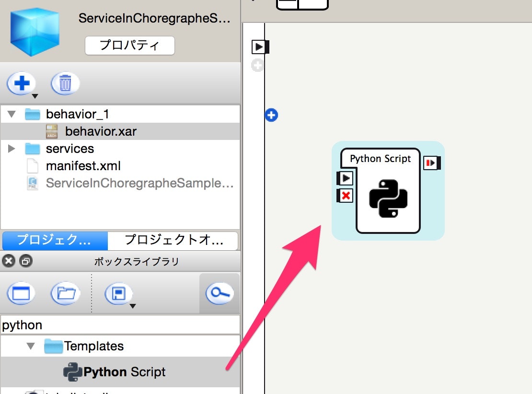532x394 pixels.
Task: Select the ServiceInChoregrapheSample project file
Action: [120, 183]
